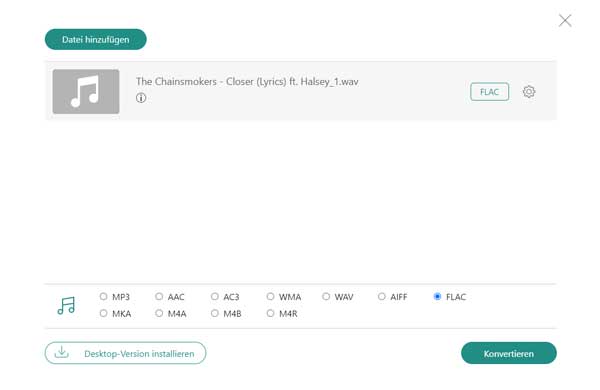Screen dimensions: 600x390
Task: Close the converter dialog with the X
Action: (565, 20)
